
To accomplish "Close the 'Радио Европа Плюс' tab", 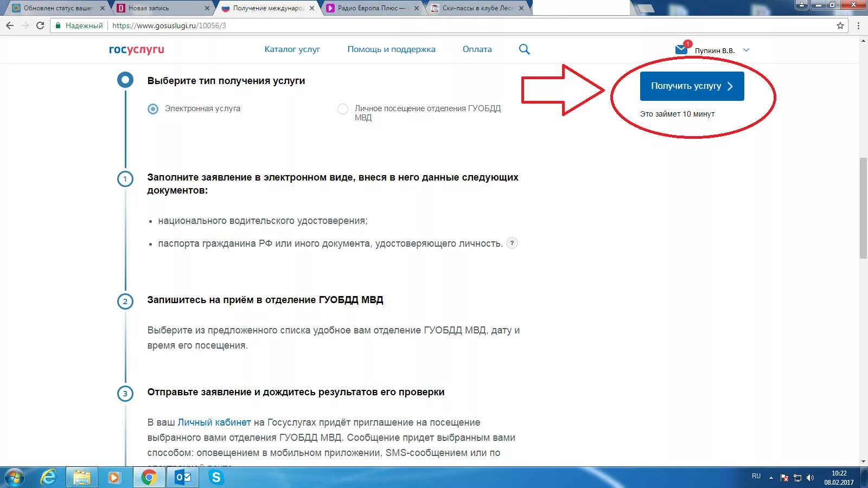I will tap(417, 8).
